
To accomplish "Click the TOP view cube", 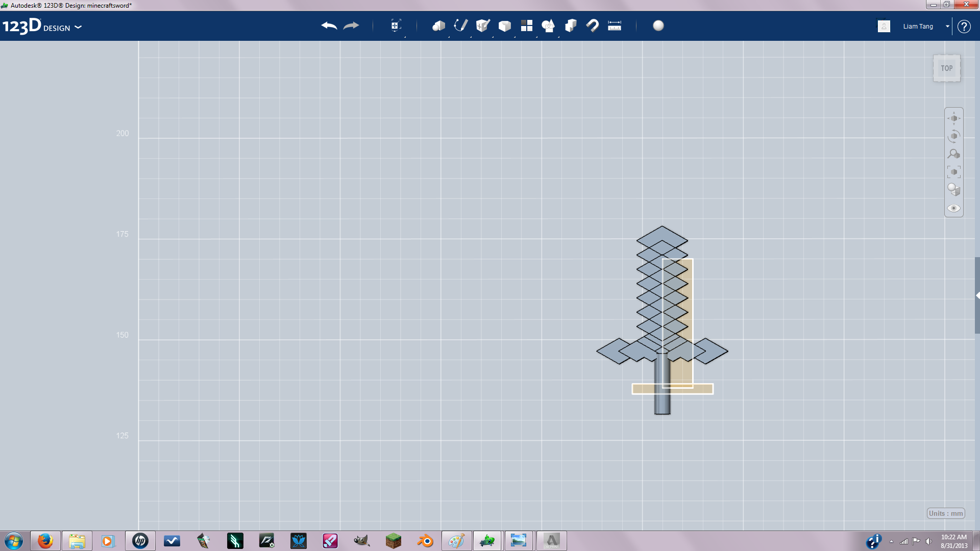I will coord(947,68).
